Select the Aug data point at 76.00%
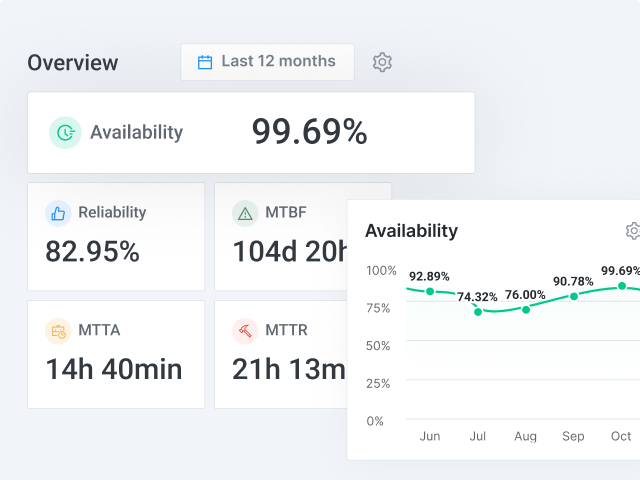 [x=526, y=309]
